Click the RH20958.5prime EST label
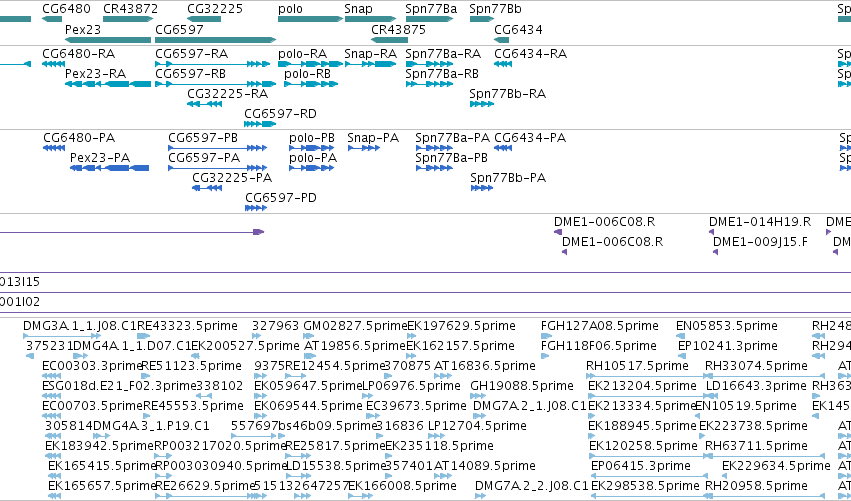This screenshot has width=851, height=501. [x=756, y=486]
